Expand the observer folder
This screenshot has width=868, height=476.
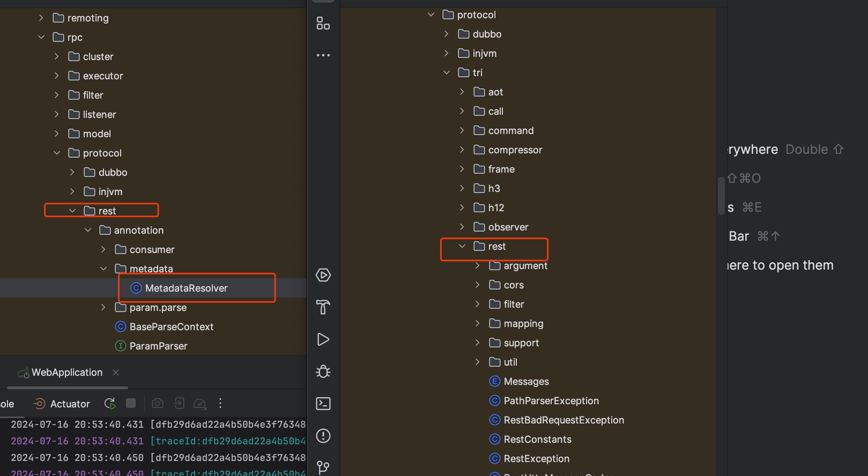pyautogui.click(x=462, y=227)
